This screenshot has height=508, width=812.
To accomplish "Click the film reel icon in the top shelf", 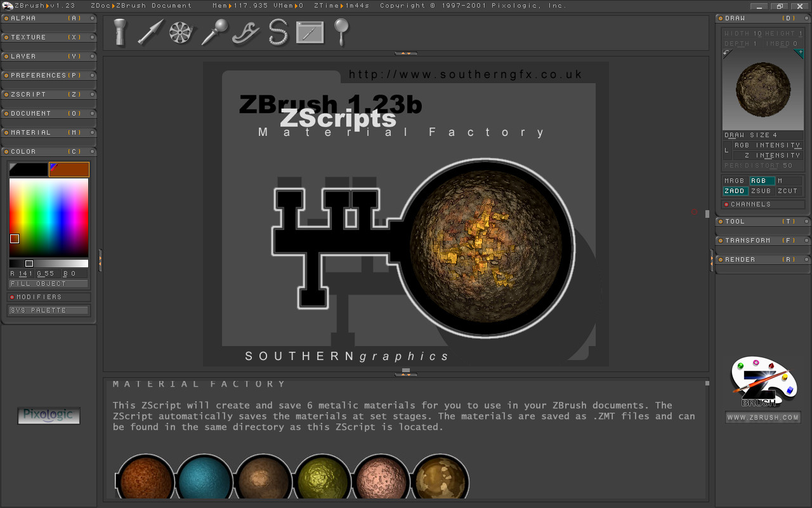I will tap(180, 32).
